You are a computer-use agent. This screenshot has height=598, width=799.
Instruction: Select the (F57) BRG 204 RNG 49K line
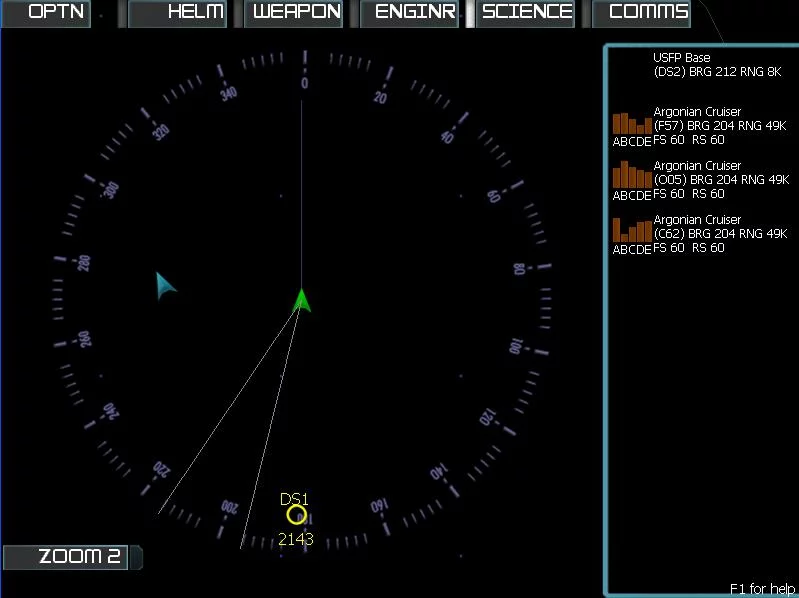tap(720, 125)
